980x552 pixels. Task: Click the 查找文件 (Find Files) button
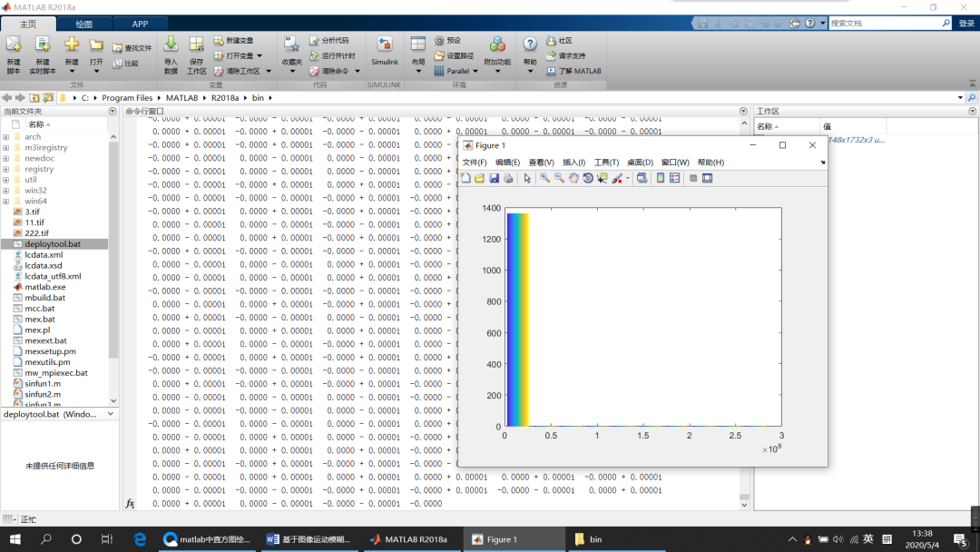coord(132,47)
